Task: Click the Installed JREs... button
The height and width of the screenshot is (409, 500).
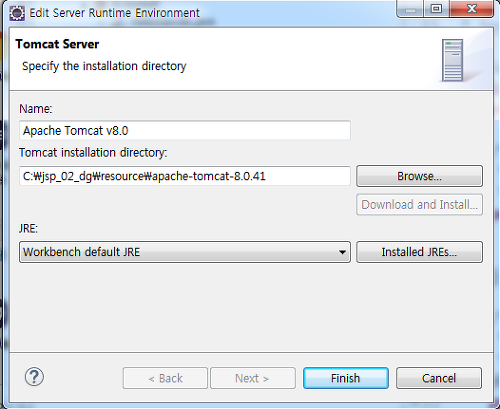Action: pos(419,252)
